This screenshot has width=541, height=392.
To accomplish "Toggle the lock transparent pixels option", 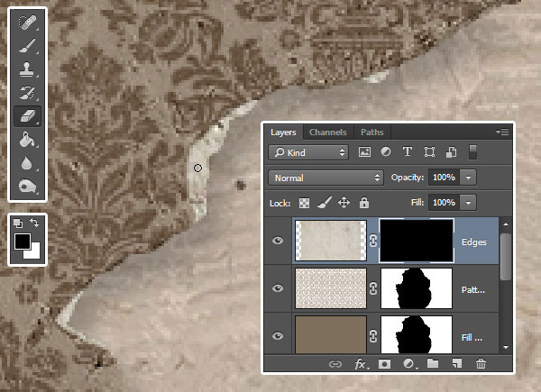I will coord(304,204).
